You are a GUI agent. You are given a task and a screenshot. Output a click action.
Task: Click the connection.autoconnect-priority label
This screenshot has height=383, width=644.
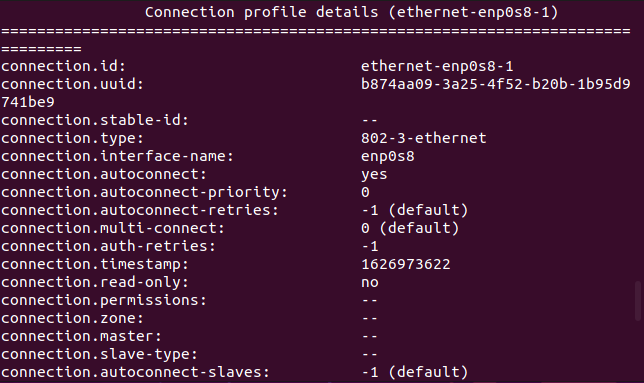pos(144,193)
